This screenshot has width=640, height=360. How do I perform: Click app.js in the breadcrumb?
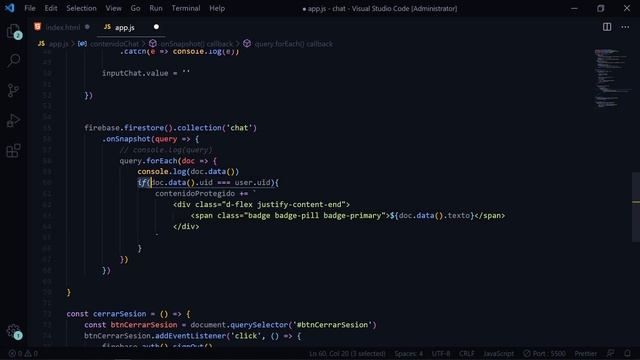[x=58, y=44]
